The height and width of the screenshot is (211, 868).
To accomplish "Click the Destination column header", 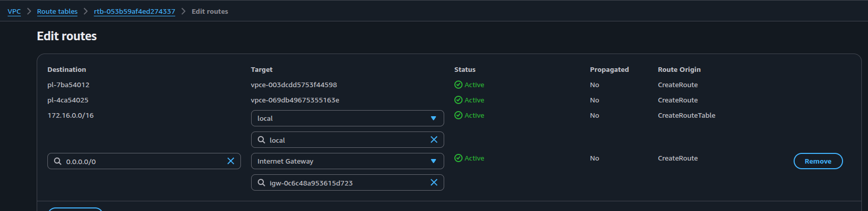I will point(67,69).
